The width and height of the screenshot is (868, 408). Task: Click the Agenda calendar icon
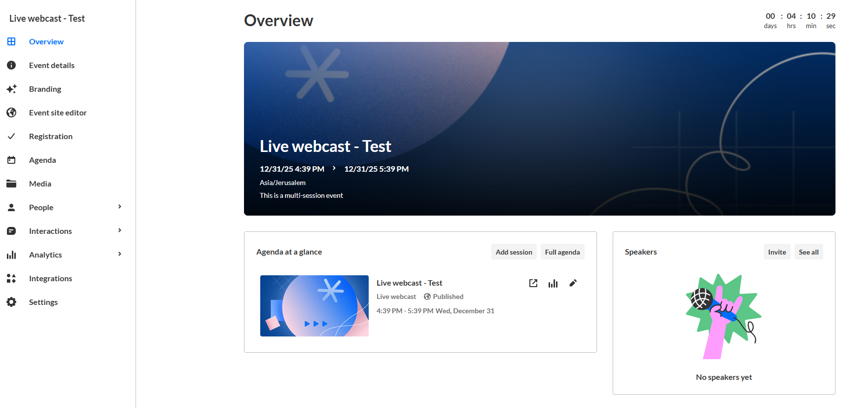[x=11, y=160]
